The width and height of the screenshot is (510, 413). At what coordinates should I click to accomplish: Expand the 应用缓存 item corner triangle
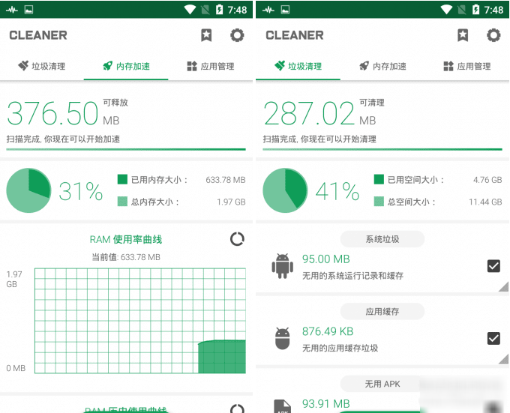tap(504, 359)
